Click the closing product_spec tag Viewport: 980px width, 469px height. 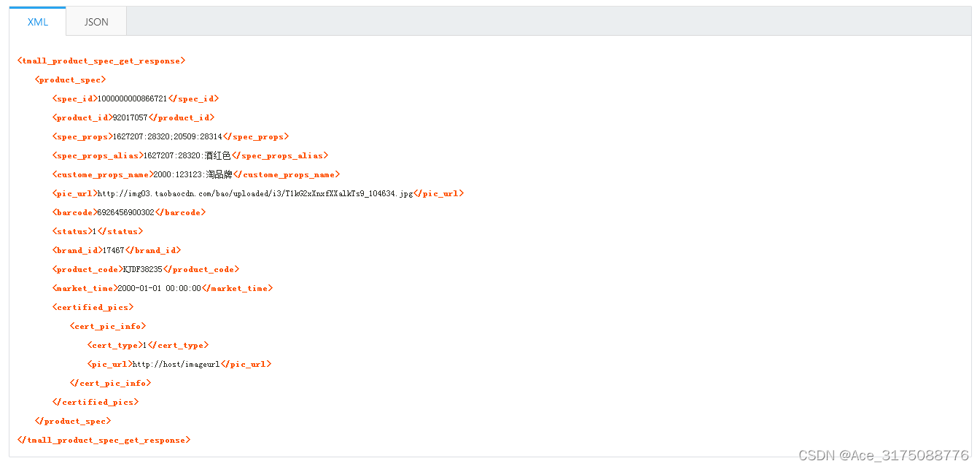coord(73,421)
